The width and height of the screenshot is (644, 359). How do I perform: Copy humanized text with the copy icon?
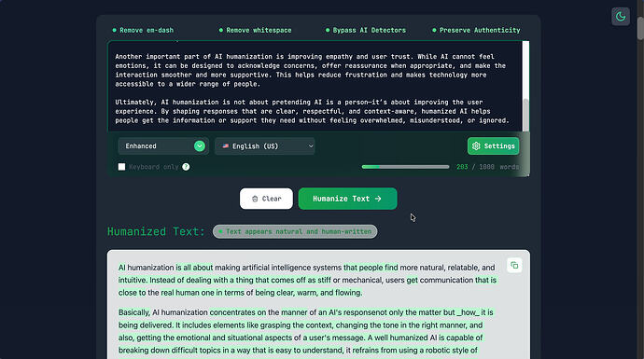[514, 266]
